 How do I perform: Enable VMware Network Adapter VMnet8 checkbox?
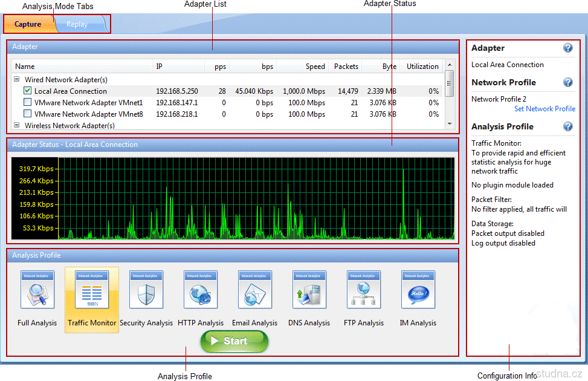pos(27,114)
